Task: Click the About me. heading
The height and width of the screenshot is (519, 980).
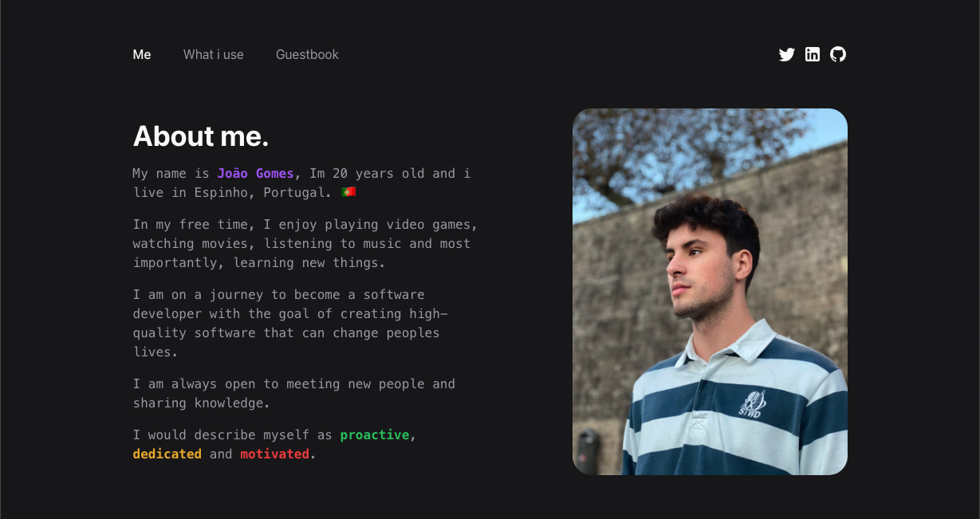Action: 201,136
